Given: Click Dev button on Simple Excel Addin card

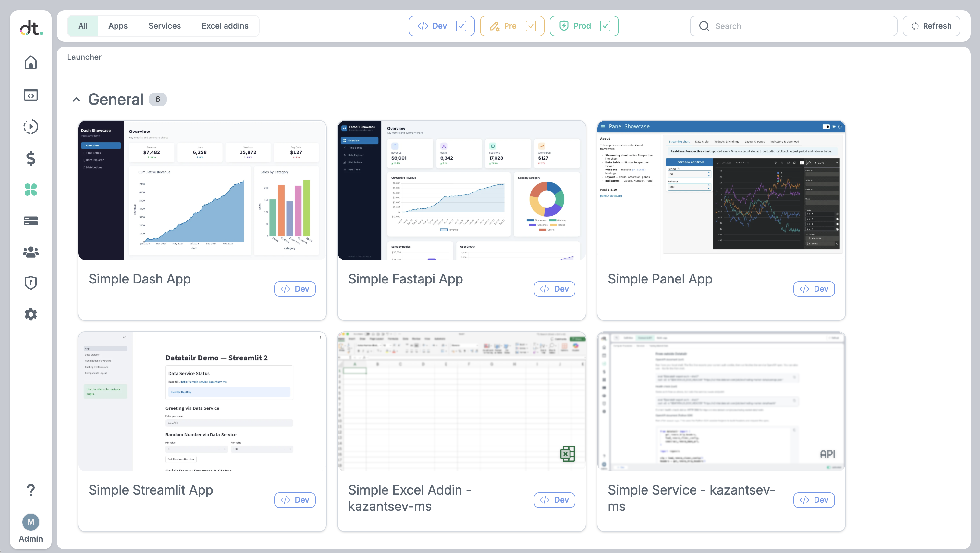Looking at the screenshot, I should [554, 500].
